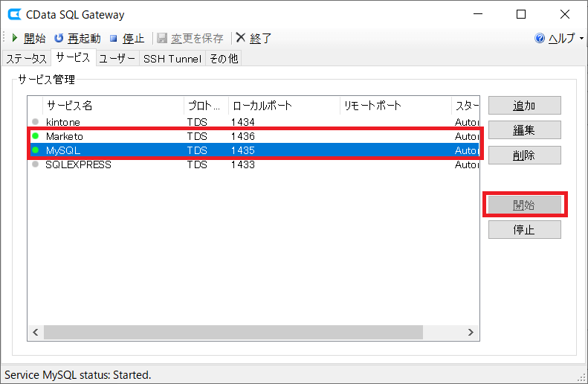Click the status bar text 'Service MySQL status: Started.'
The height and width of the screenshot is (384, 588).
77,374
